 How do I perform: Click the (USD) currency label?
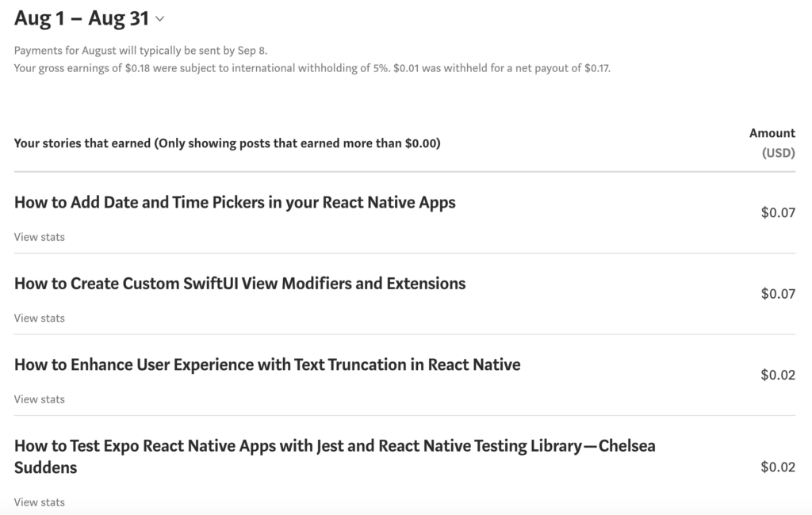click(x=779, y=153)
